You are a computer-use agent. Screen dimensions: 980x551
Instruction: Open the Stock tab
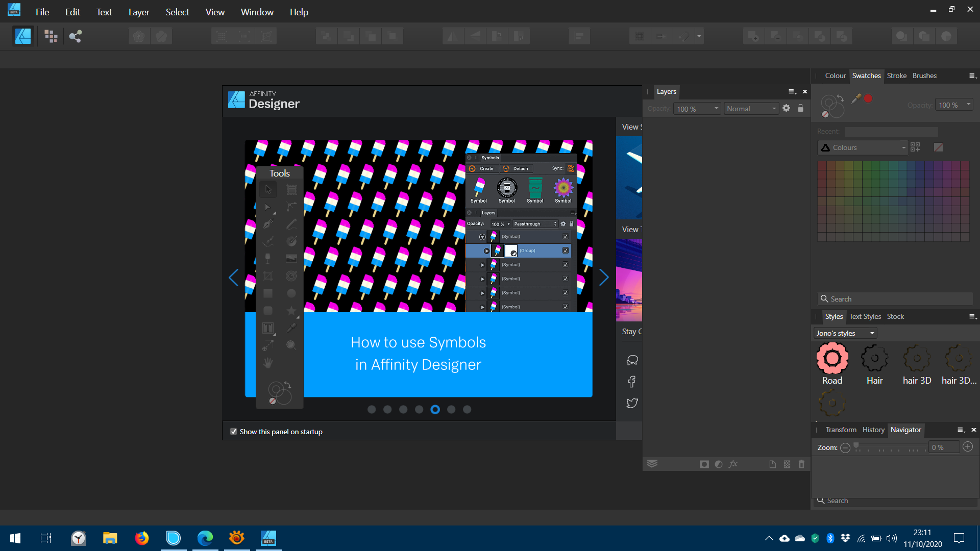[x=895, y=316]
